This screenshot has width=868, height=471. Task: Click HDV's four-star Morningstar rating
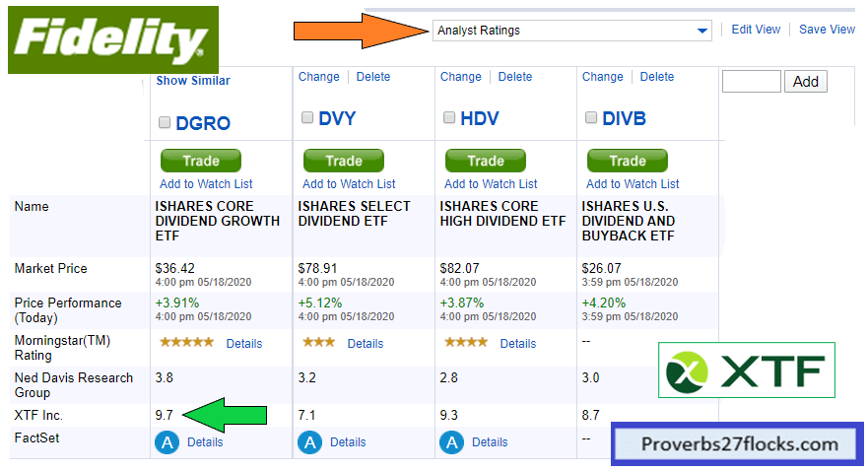point(466,343)
